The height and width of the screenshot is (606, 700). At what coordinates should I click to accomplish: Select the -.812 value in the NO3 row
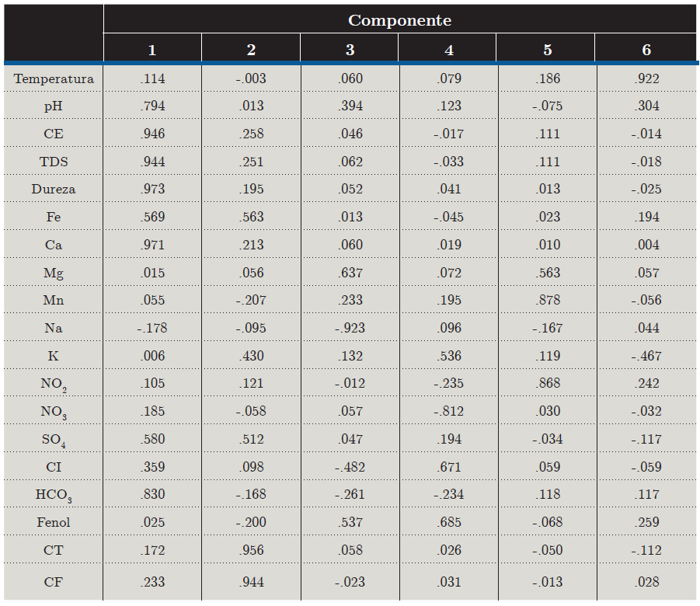[x=448, y=411]
